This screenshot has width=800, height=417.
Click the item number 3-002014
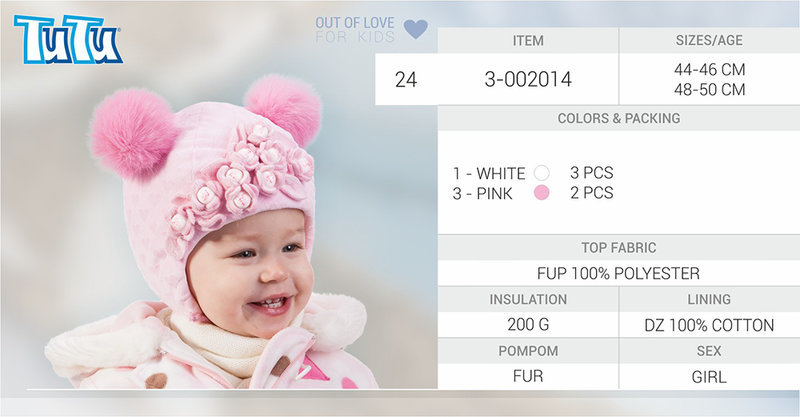click(x=528, y=79)
